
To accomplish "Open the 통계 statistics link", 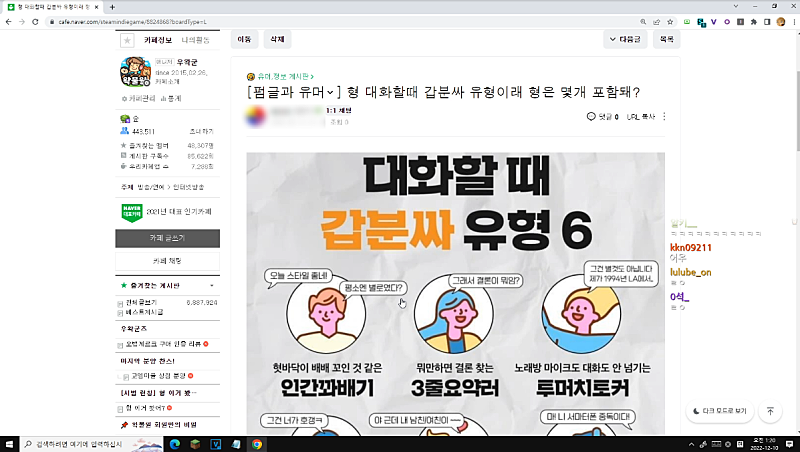I will pyautogui.click(x=171, y=98).
